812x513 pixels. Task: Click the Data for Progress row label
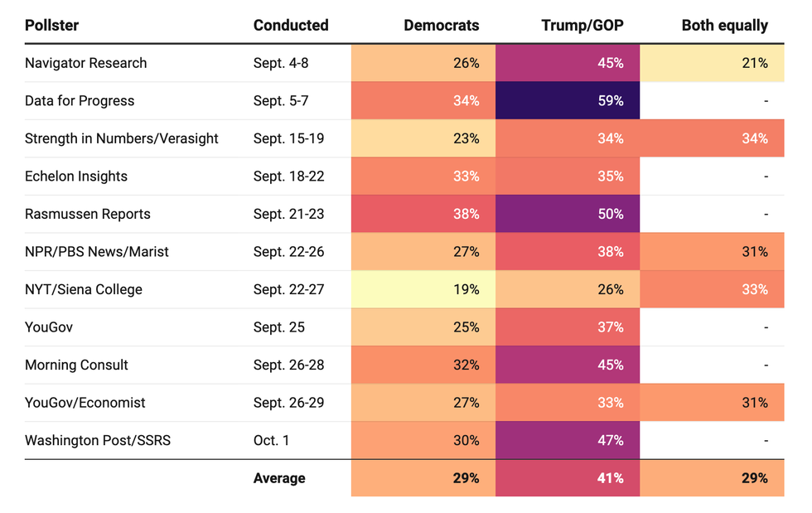point(80,101)
